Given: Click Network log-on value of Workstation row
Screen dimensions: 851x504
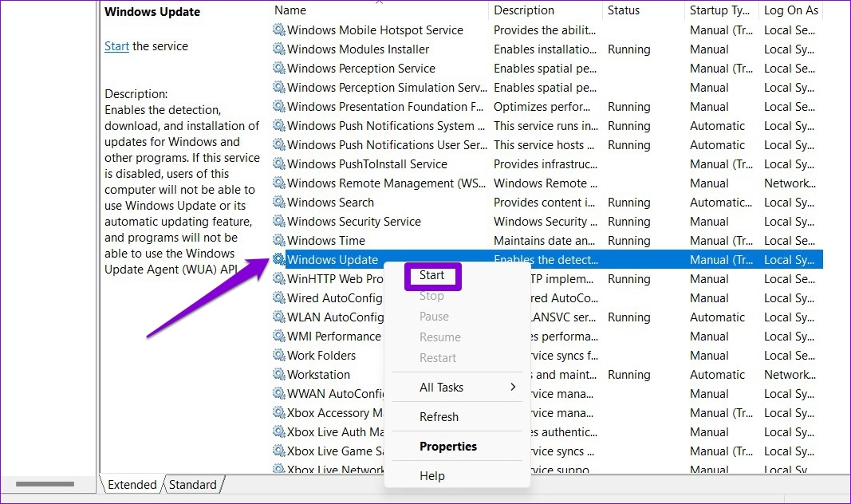Looking at the screenshot, I should tap(790, 375).
